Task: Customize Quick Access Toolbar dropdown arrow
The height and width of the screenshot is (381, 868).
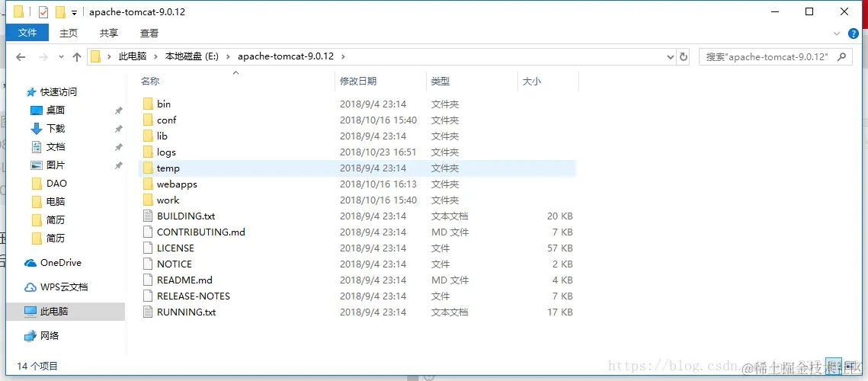Action: pos(74,12)
